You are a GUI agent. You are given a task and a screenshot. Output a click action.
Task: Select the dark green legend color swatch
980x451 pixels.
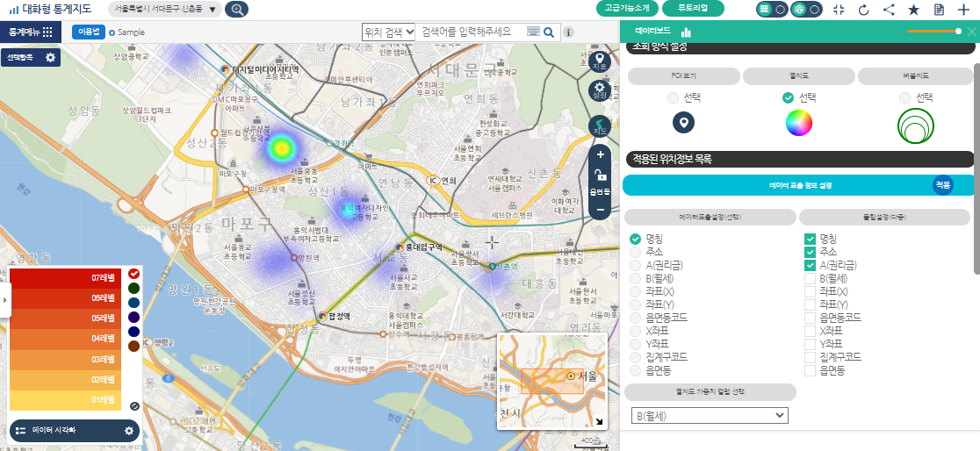[133, 288]
